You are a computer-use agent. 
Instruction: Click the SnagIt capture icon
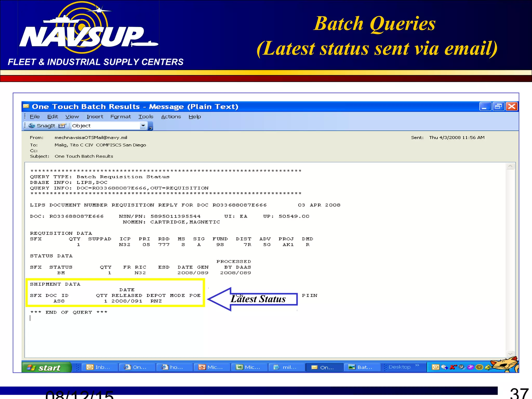32,126
